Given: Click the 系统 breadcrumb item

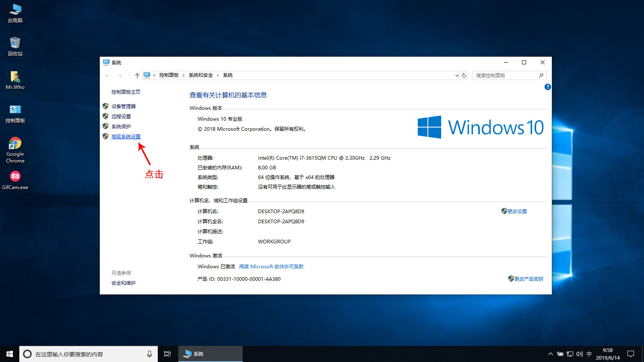Looking at the screenshot, I should pos(228,75).
